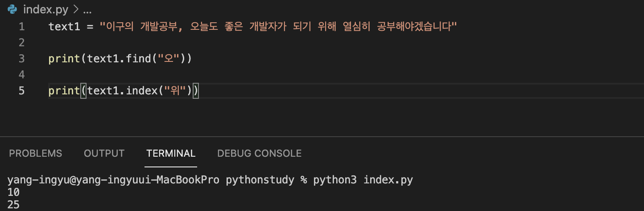This screenshot has height=211, width=644.
Task: Select the TERMINAL tab
Action: pyautogui.click(x=171, y=154)
